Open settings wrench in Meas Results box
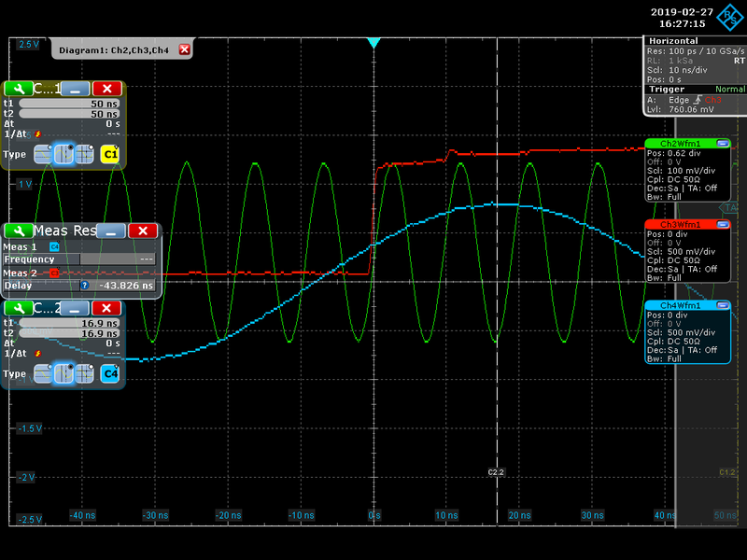 pyautogui.click(x=19, y=231)
